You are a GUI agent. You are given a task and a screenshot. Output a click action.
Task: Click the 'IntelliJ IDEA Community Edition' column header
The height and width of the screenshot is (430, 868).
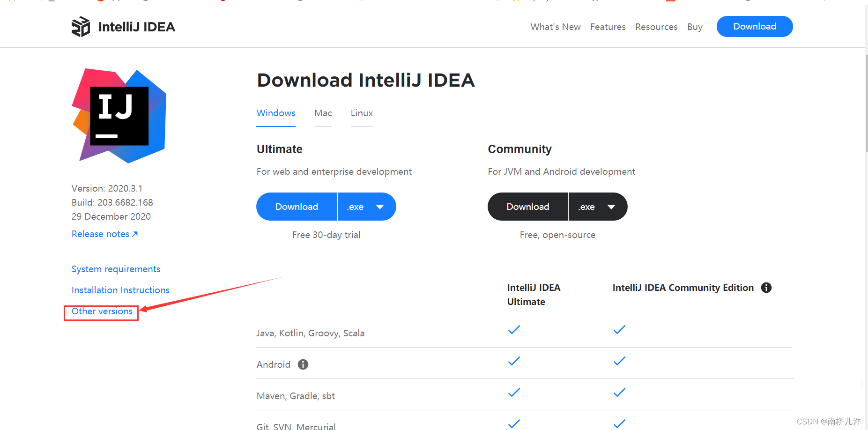click(683, 288)
